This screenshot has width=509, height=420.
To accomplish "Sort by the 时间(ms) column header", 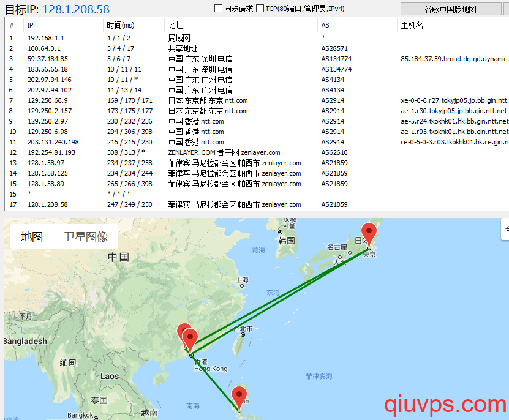I will 121,25.
